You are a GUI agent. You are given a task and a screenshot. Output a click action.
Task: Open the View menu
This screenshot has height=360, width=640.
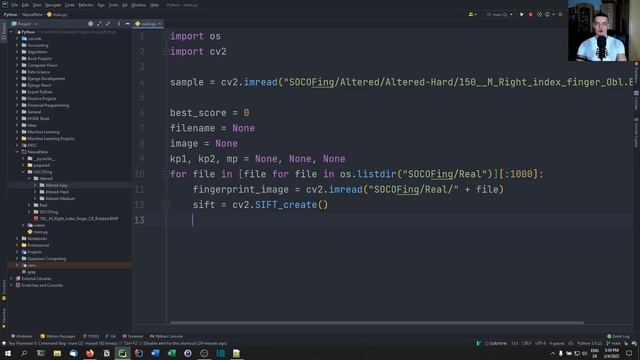point(37,5)
